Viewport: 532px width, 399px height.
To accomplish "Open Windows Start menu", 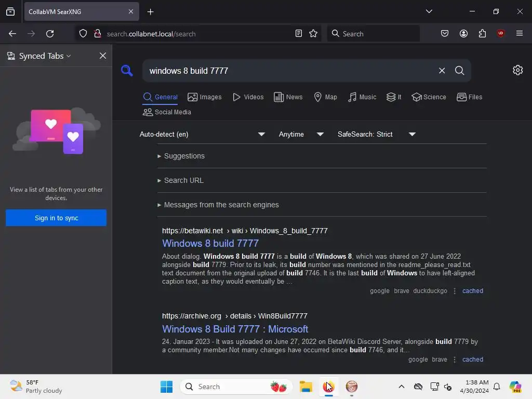I will coord(166,387).
